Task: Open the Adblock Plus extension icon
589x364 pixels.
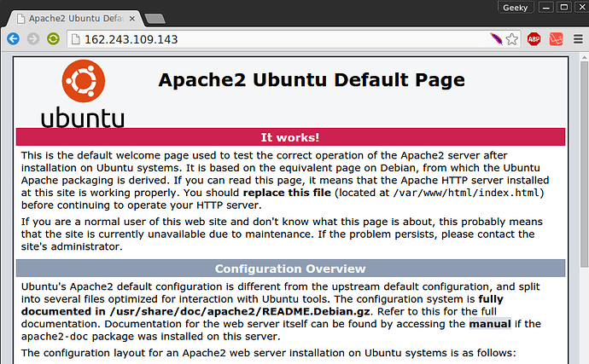Action: (x=534, y=39)
